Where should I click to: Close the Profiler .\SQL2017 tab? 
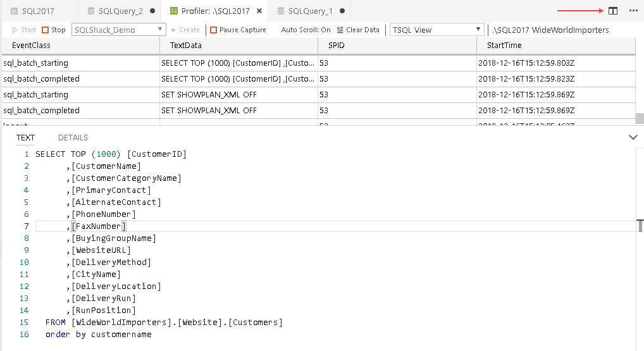pyautogui.click(x=259, y=11)
